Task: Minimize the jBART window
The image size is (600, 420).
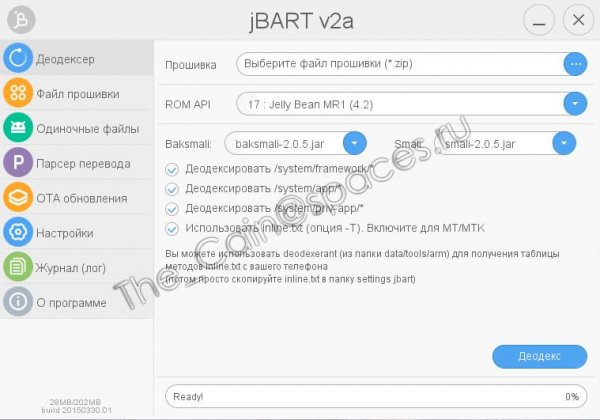Action: (x=539, y=20)
